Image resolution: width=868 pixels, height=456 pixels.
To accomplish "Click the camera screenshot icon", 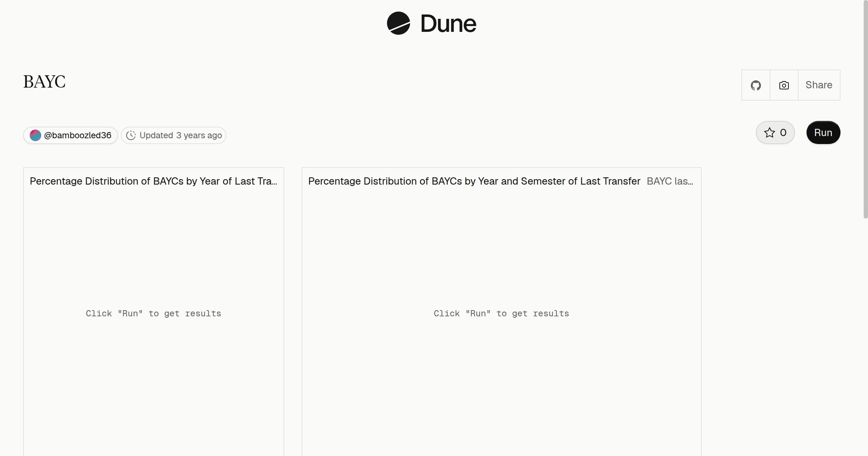I will pyautogui.click(x=784, y=85).
